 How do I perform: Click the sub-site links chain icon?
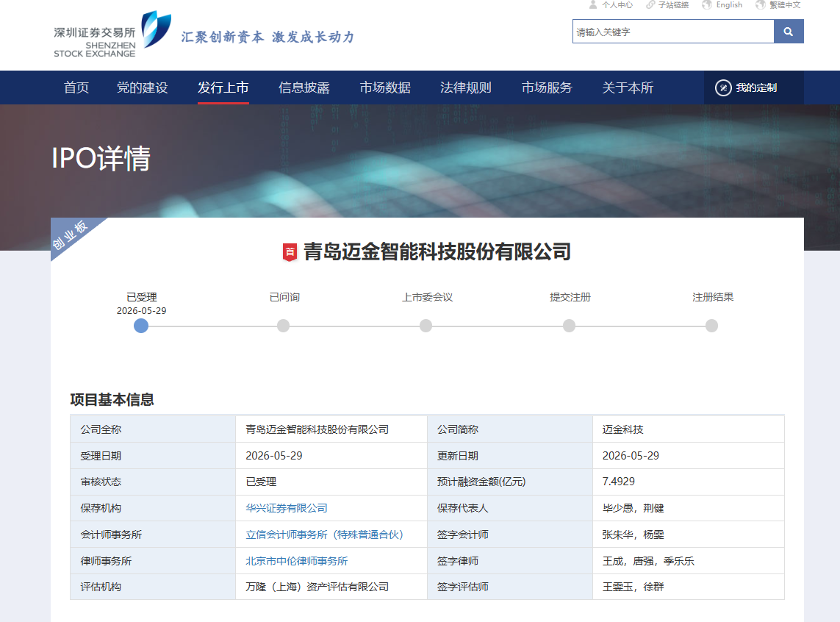650,5
